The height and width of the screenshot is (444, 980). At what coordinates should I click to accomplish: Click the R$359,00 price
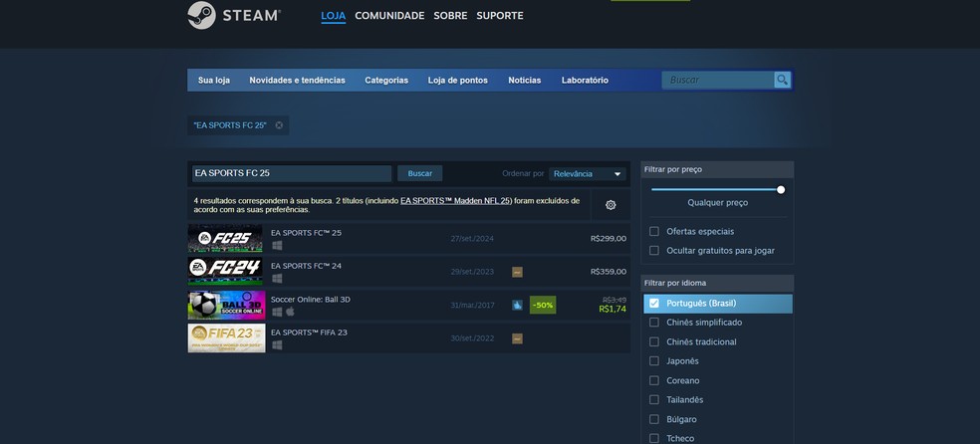[609, 272]
